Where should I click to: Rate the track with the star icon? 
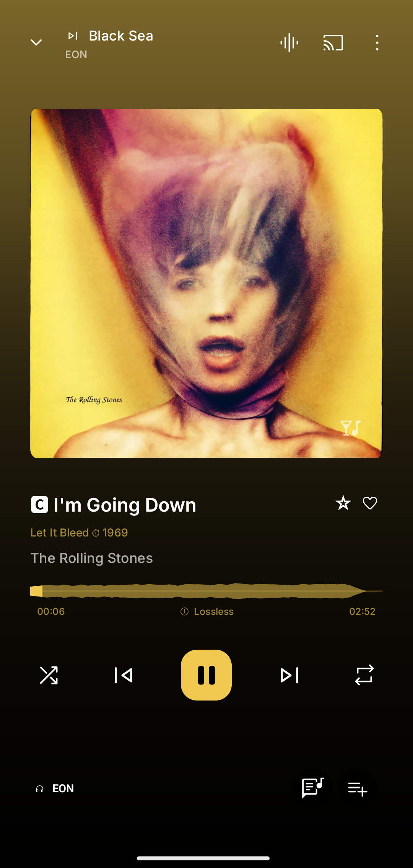(x=343, y=503)
